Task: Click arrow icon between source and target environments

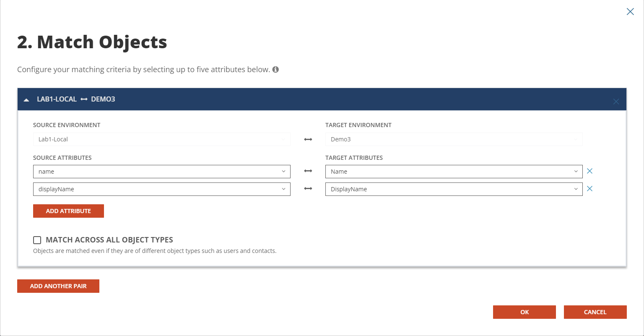Action: pyautogui.click(x=308, y=139)
